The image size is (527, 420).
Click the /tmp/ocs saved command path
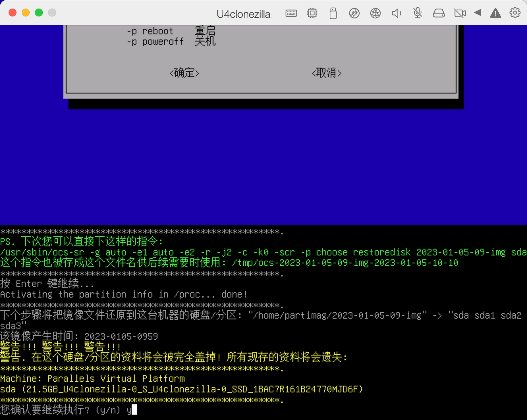[x=345, y=263]
